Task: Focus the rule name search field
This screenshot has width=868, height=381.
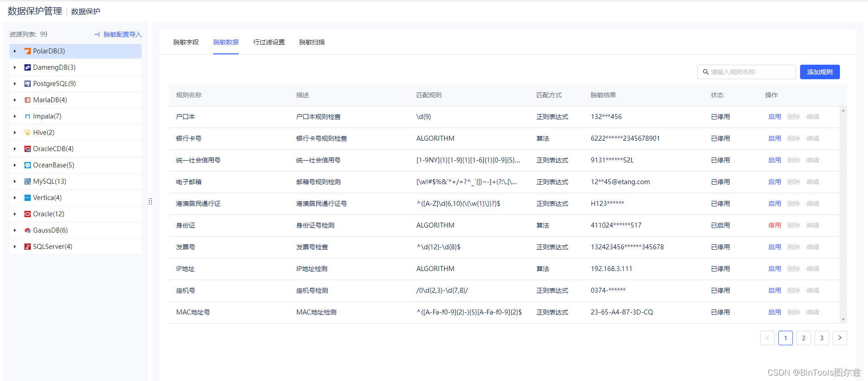Action: point(746,72)
